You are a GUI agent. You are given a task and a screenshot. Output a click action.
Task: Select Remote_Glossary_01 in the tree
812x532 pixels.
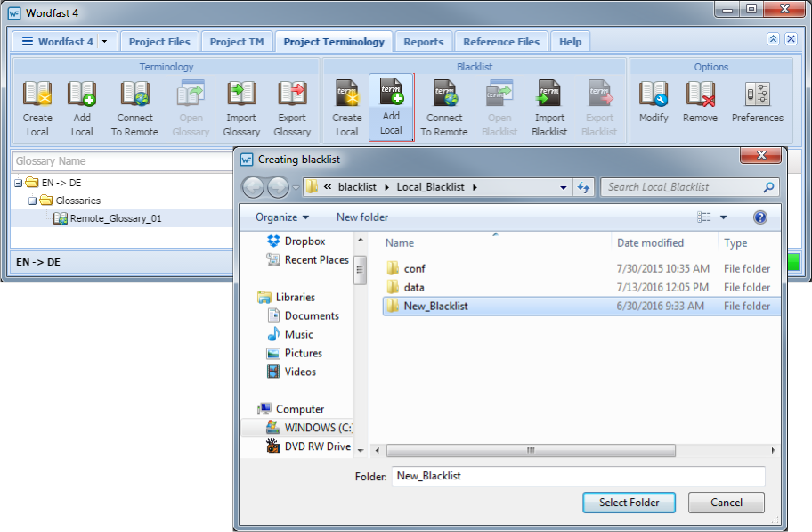click(x=116, y=218)
